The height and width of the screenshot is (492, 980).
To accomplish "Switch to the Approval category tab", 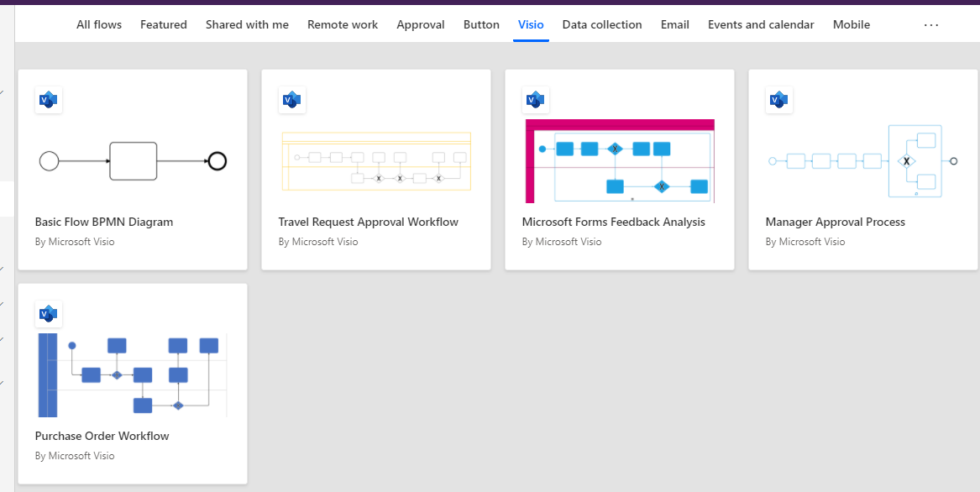I will click(420, 24).
